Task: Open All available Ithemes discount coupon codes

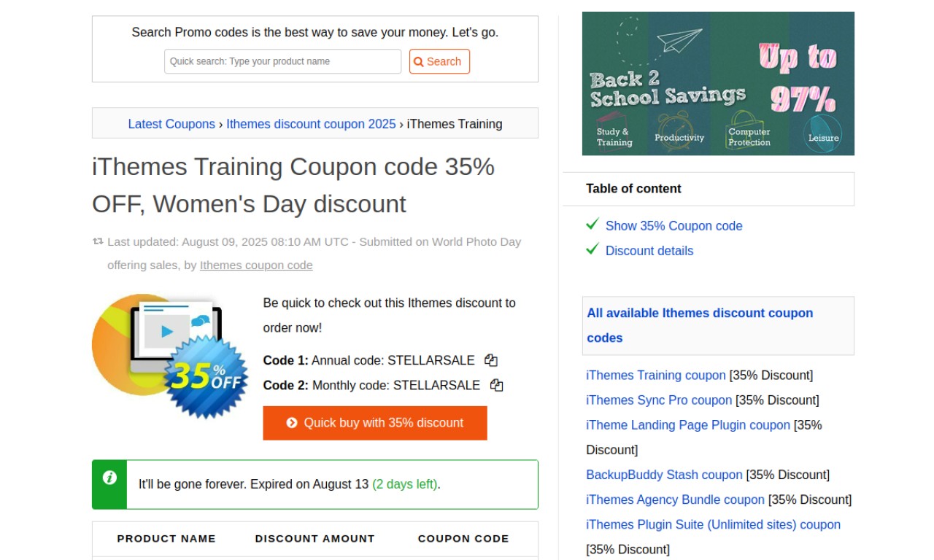Action: [700, 325]
